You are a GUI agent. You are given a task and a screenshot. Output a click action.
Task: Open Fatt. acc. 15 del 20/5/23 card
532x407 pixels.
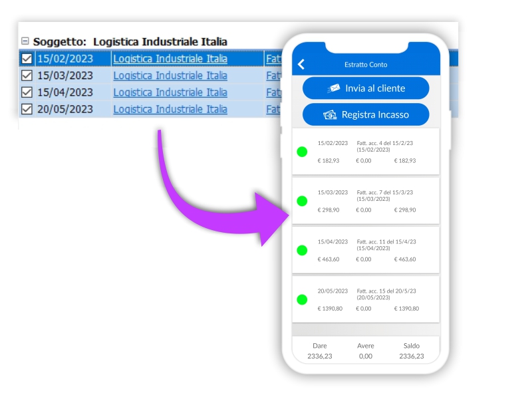point(366,299)
